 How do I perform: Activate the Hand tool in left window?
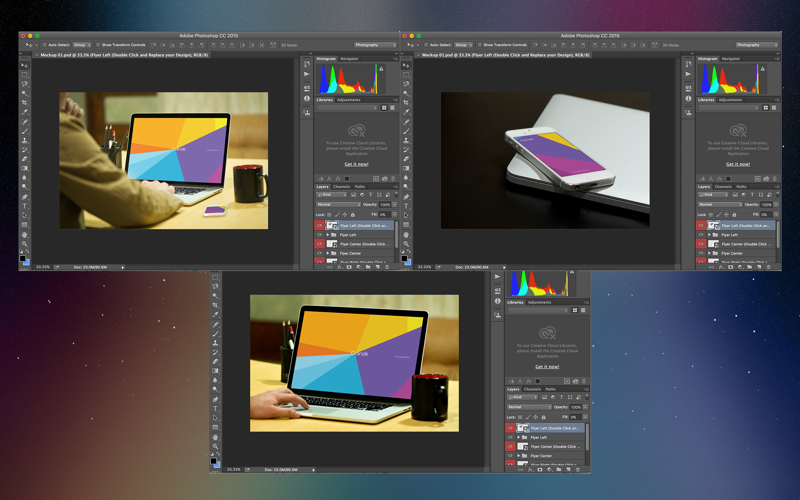tap(24, 235)
